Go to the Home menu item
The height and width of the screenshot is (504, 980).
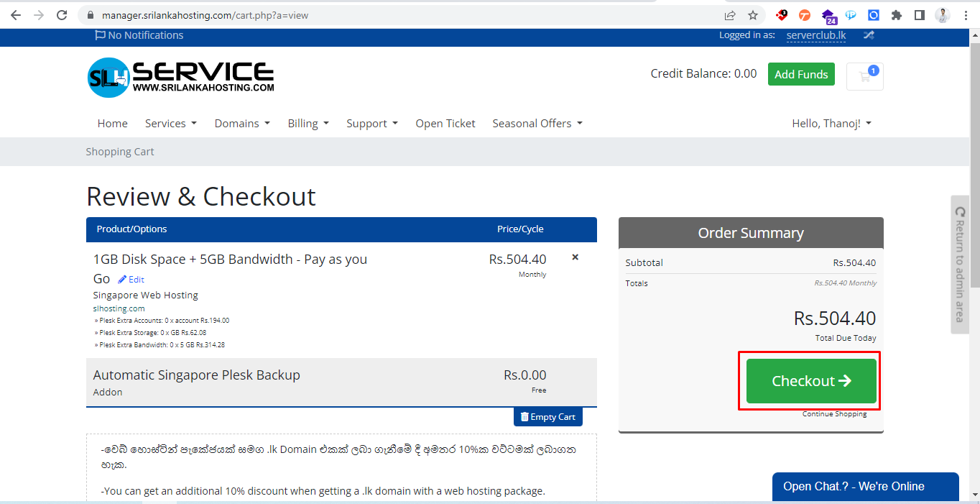pos(112,124)
